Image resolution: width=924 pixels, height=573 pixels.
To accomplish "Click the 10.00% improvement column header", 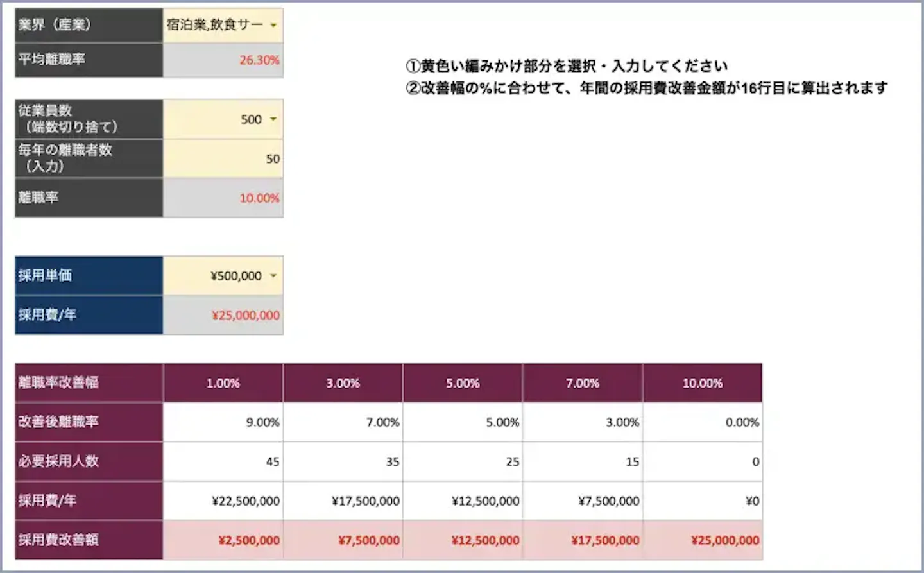I will tap(703, 383).
